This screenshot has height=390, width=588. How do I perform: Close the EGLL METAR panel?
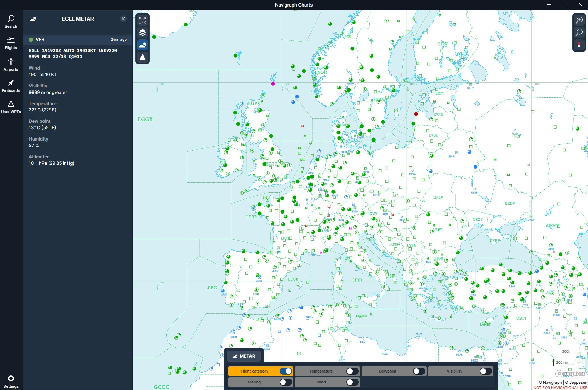[x=123, y=19]
